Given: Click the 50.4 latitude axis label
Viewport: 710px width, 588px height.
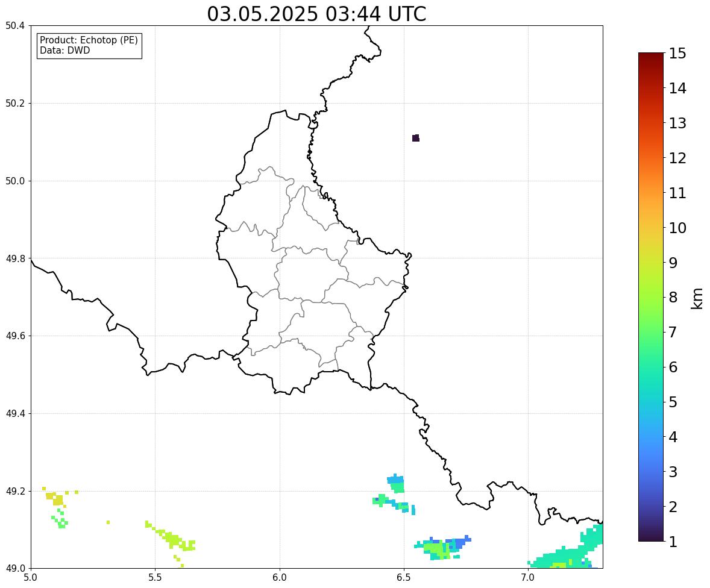Looking at the screenshot, I should 15,26.
